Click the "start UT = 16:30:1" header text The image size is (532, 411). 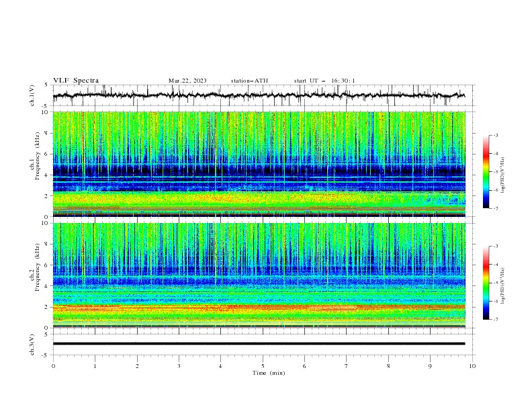pos(324,81)
